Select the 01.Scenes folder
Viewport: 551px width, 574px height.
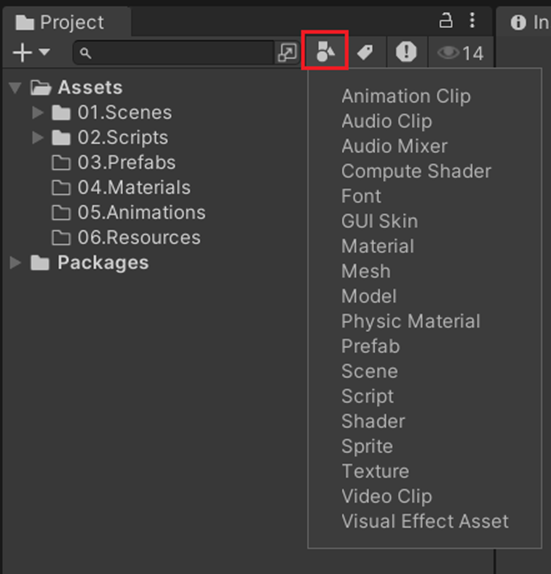coord(124,112)
